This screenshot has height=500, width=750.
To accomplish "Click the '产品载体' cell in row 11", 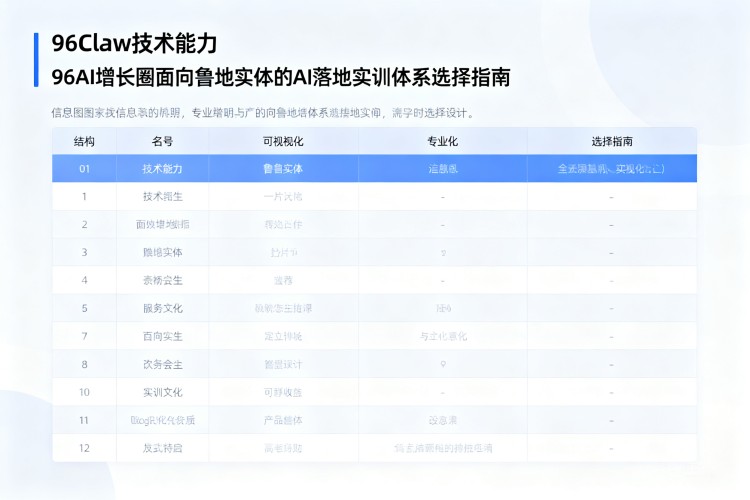I will 283,420.
